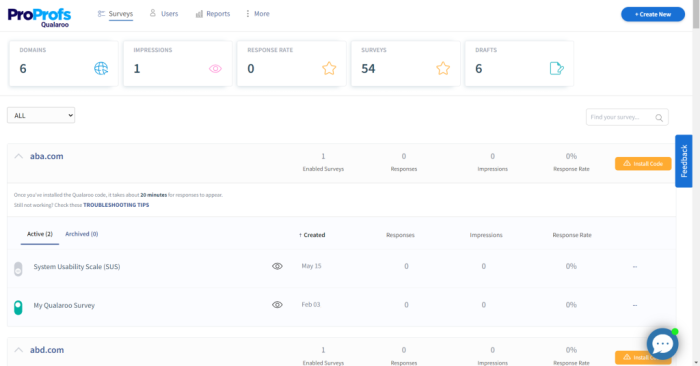Open the abd.com domain link
This screenshot has height=366, width=700.
[47, 350]
